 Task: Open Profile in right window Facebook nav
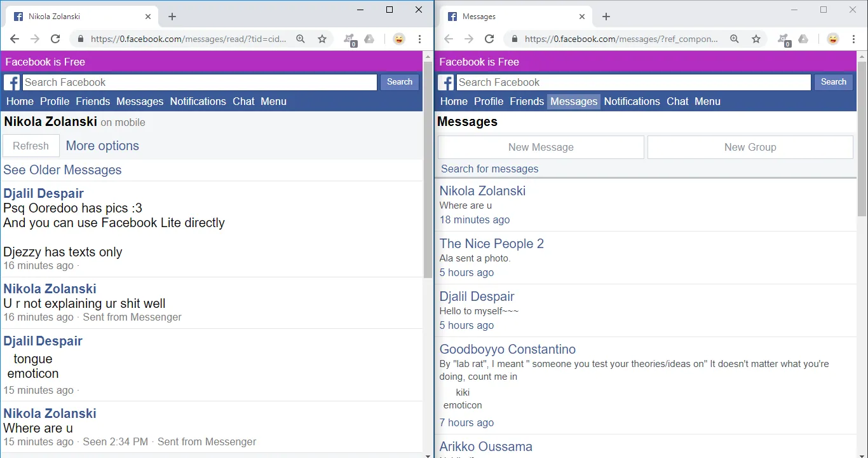pyautogui.click(x=489, y=101)
